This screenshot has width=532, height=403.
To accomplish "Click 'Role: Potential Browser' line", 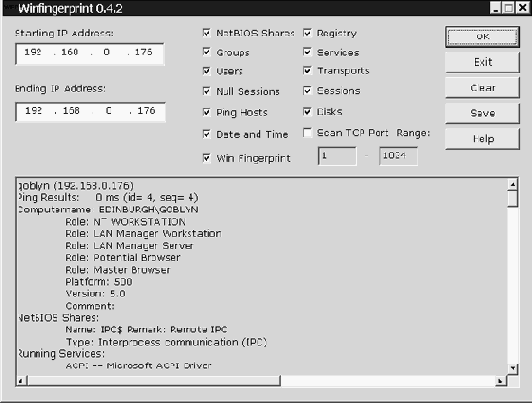I will coord(122,258).
